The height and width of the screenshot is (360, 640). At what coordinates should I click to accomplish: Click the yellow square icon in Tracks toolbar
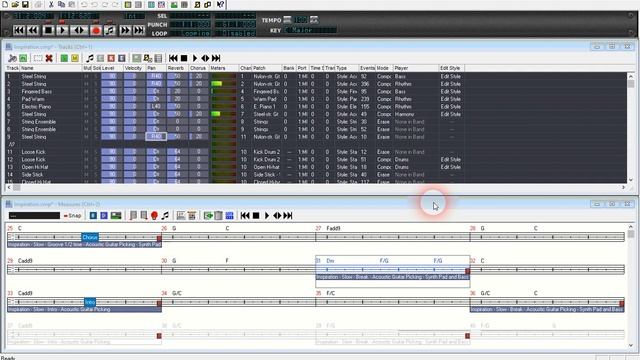pos(75,58)
